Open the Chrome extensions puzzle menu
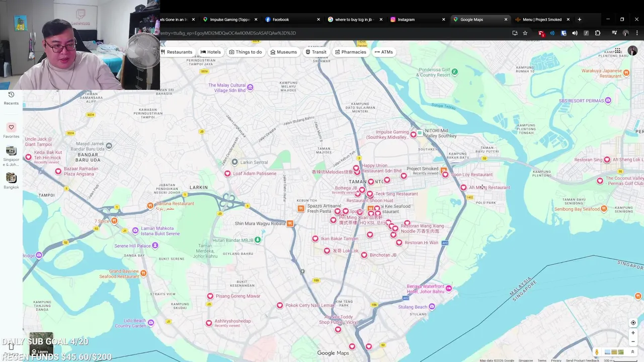Image resolution: width=644 pixels, height=362 pixels. click(x=598, y=33)
